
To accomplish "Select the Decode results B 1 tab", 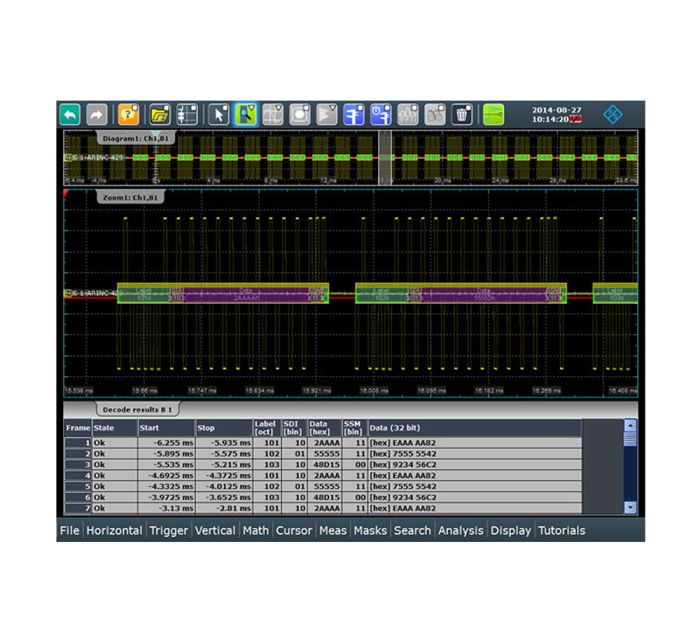I will click(137, 409).
